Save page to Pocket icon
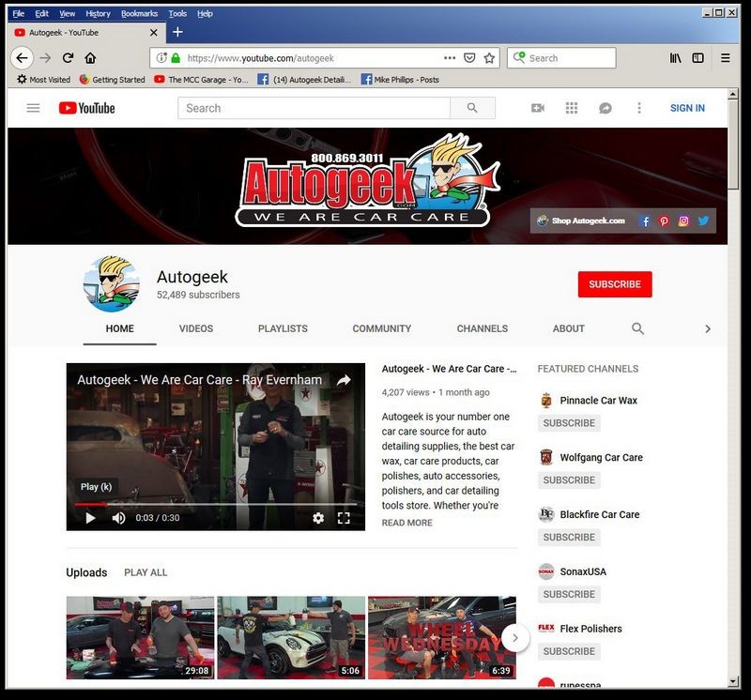Viewport: 751px width, 700px height. [x=469, y=58]
